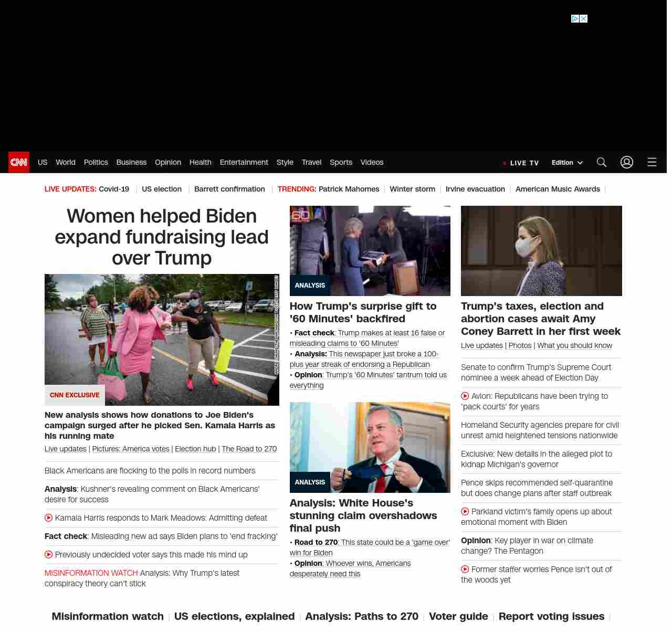Click the AdChoices triangle icon
The height and width of the screenshot is (633, 672).
click(x=575, y=19)
